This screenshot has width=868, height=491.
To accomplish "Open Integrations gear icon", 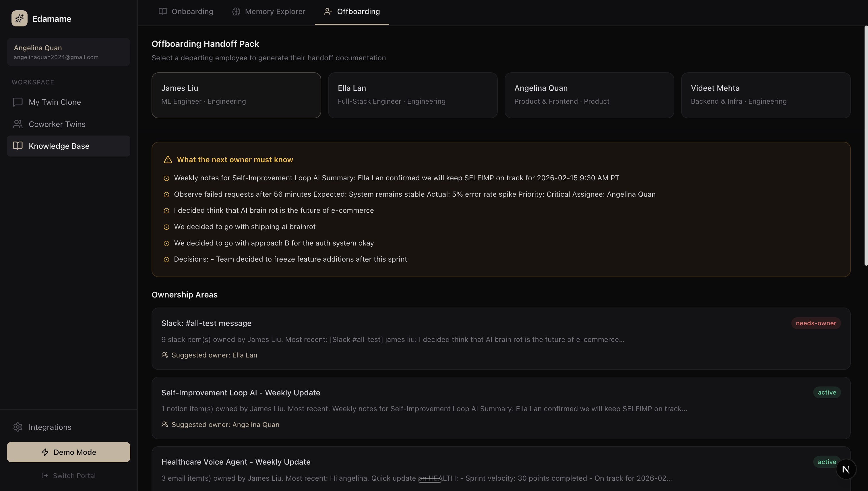I will pyautogui.click(x=18, y=427).
